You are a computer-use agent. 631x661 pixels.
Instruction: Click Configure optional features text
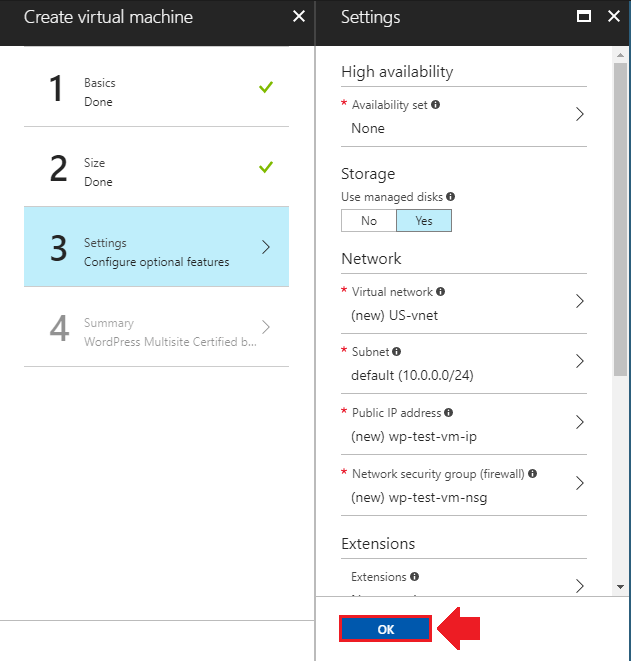coord(156,262)
